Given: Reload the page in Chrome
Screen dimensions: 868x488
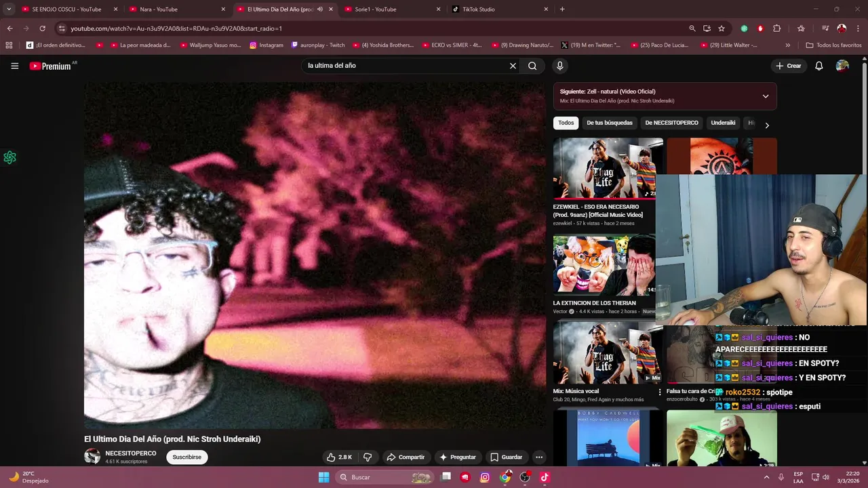Looking at the screenshot, I should pos(42,28).
